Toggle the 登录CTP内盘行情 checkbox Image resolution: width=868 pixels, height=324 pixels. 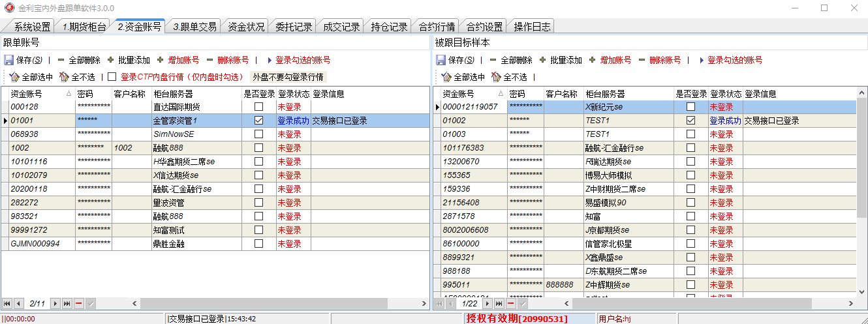112,77
